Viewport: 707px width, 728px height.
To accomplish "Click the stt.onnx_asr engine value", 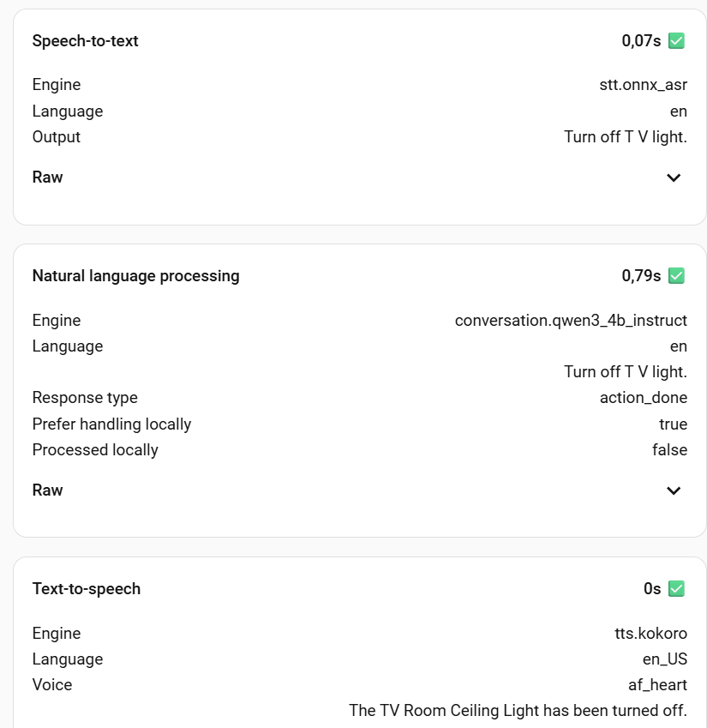I will click(643, 85).
